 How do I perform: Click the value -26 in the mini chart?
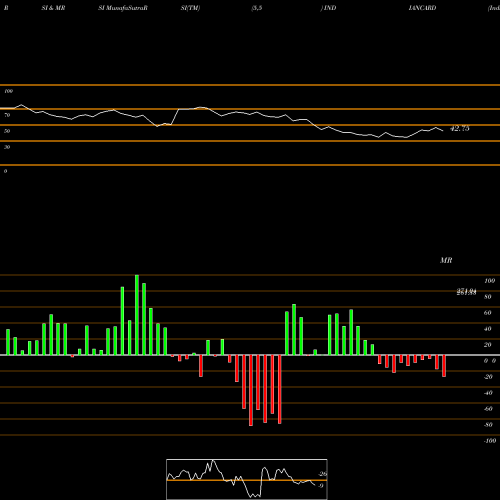[322, 474]
